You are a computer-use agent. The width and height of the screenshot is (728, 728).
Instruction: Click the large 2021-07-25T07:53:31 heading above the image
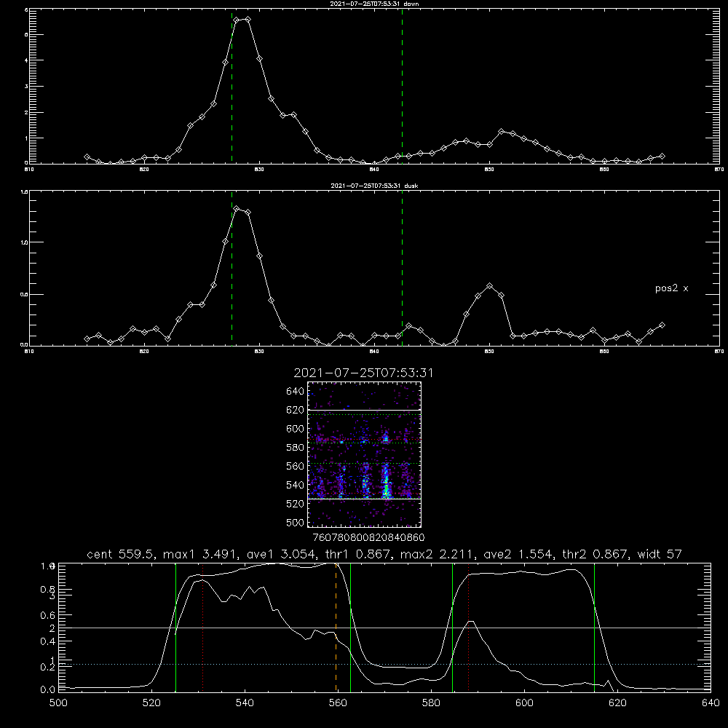click(x=363, y=373)
